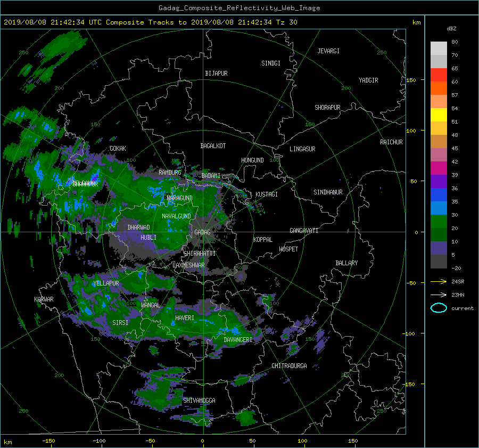Click the RAMDURG city label
The image size is (479, 448).
click(x=170, y=173)
